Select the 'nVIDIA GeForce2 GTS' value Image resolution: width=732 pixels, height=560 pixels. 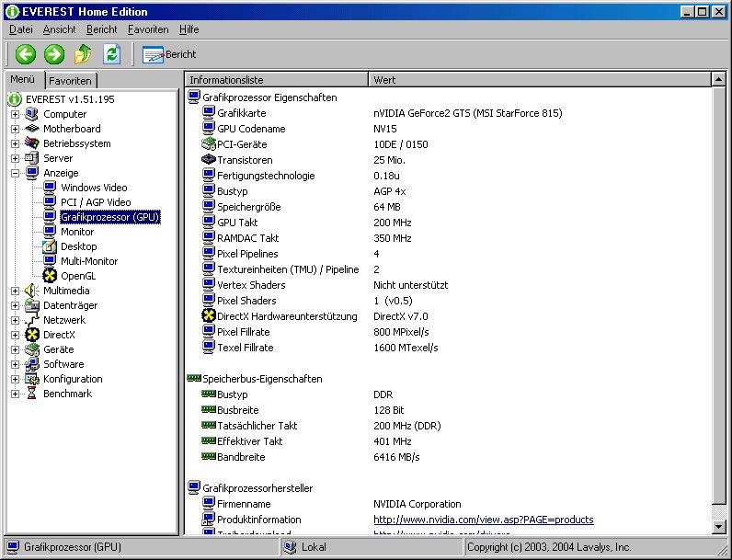(x=468, y=113)
